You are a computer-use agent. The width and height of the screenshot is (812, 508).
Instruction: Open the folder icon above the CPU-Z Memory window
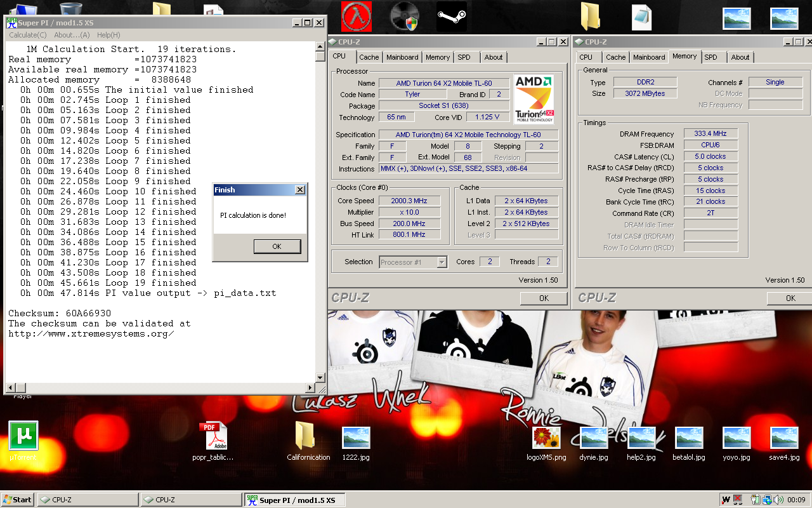591,16
